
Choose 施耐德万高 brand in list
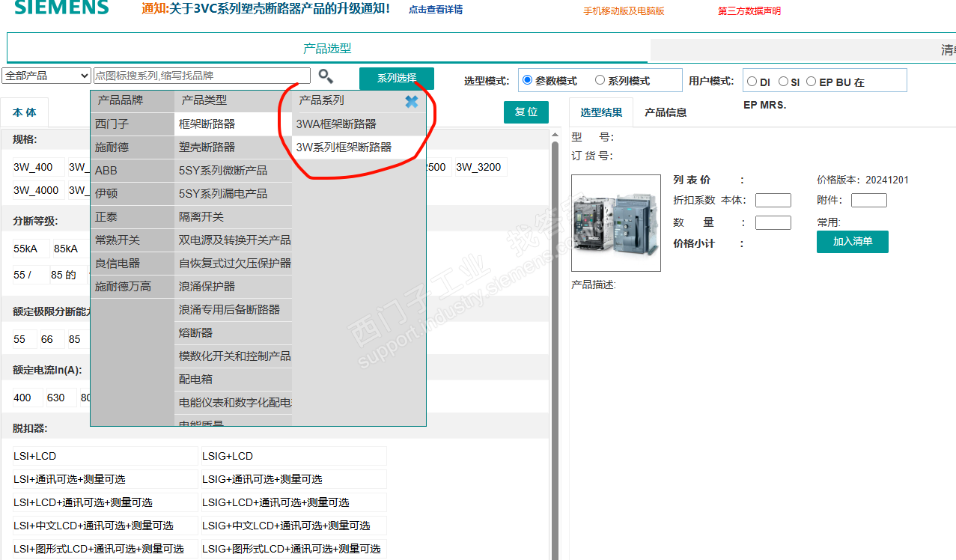click(x=133, y=286)
